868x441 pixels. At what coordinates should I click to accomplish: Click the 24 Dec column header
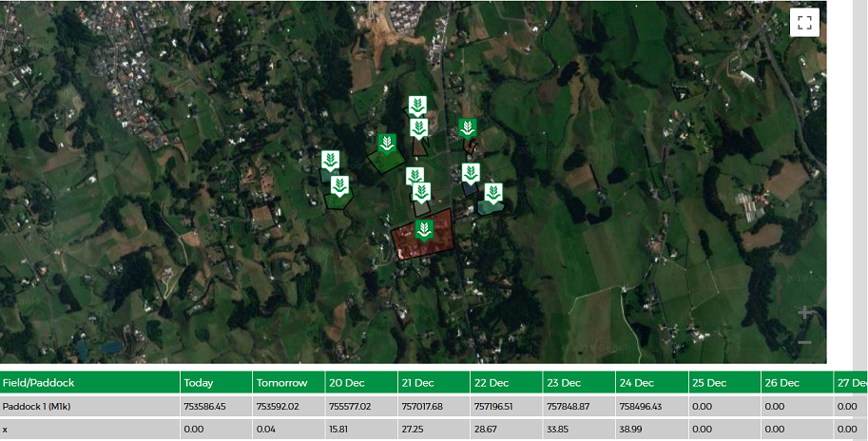652,383
